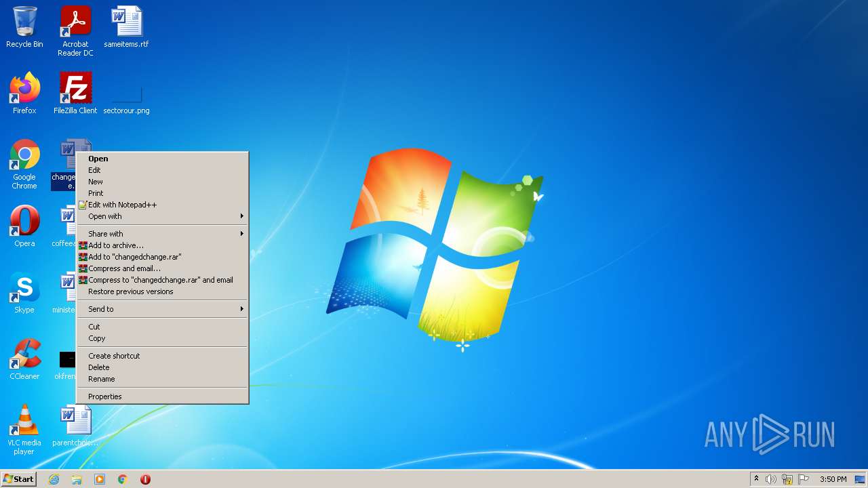Choose Add to archive... entry
The image size is (868, 488).
(162, 245)
